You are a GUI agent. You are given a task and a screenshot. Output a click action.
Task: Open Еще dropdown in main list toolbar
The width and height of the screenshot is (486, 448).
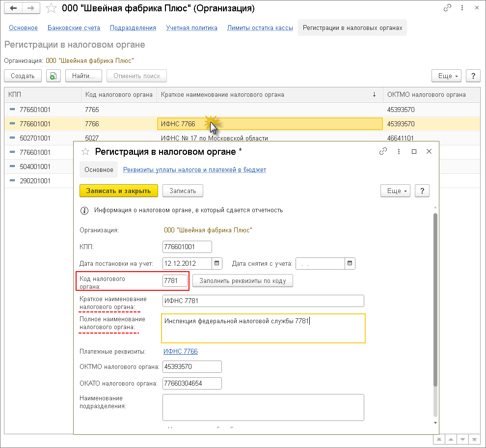(446, 76)
